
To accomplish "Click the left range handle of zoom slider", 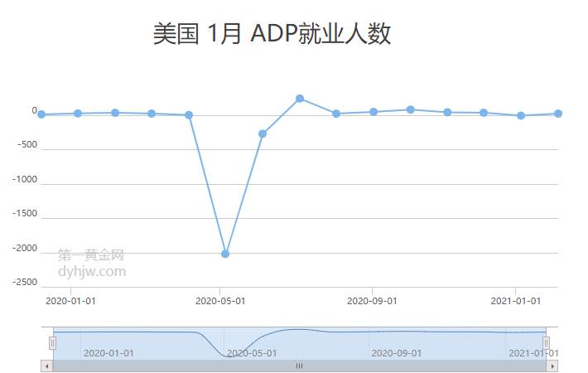I will tap(52, 343).
